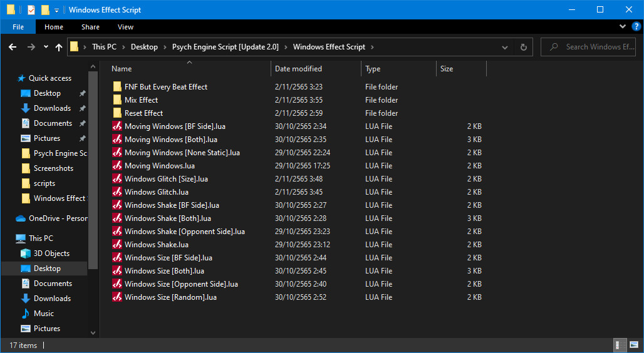Select the Mix Effect folder icon
The height and width of the screenshot is (353, 644).
[x=117, y=100]
